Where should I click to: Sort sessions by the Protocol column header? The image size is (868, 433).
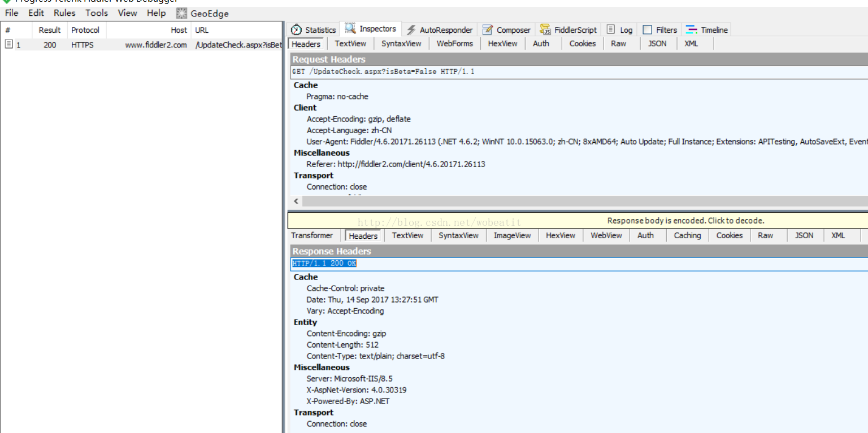coord(85,30)
